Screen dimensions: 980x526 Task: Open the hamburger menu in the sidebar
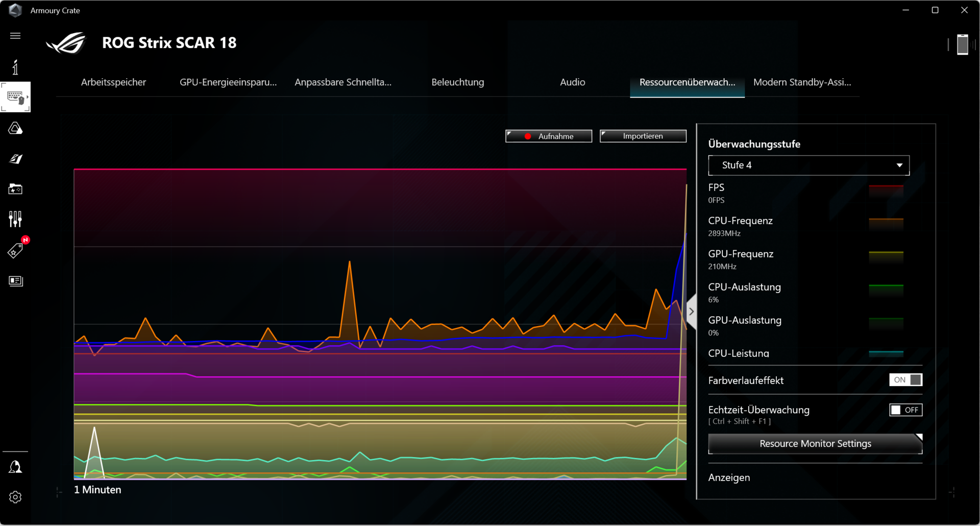tap(15, 36)
